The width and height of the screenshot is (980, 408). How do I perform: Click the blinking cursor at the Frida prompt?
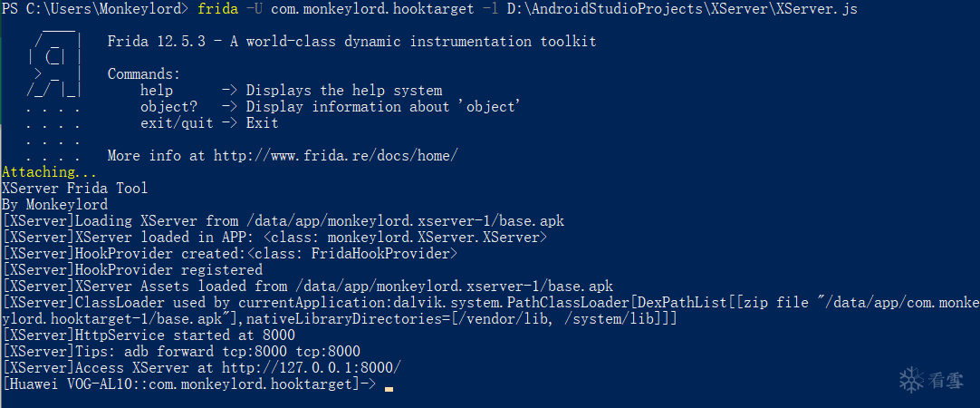click(389, 387)
